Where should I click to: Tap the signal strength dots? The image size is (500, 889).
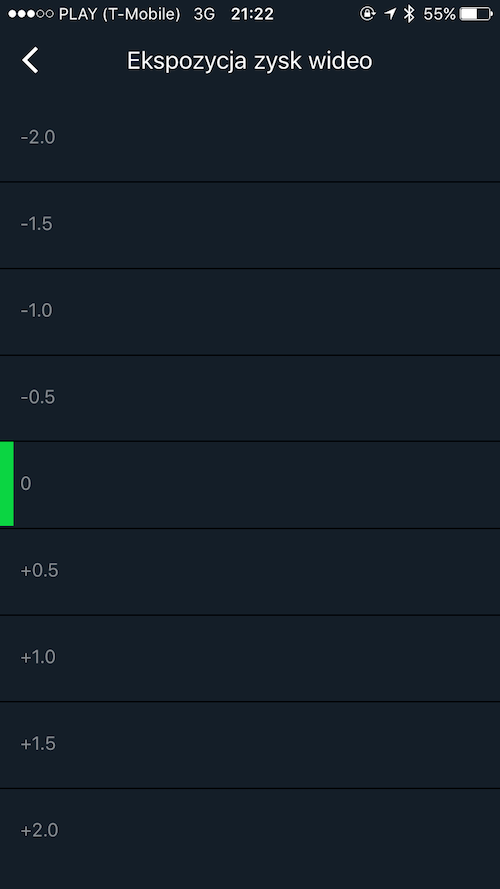pos(31,14)
